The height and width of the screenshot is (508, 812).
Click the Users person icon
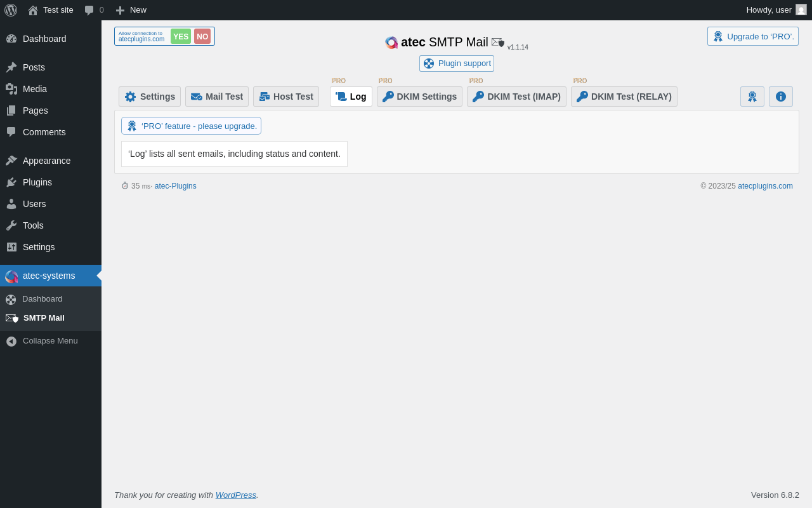pos(11,204)
